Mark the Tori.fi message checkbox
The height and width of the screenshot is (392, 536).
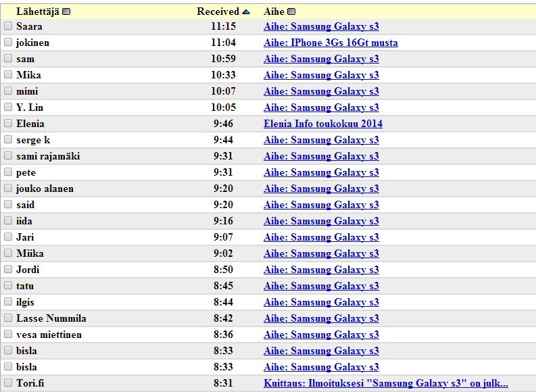click(8, 383)
